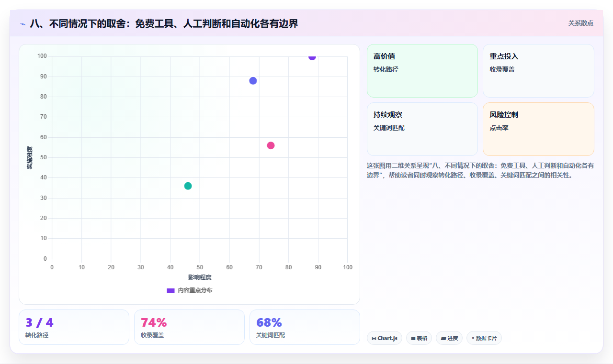Toggle the 内容重点分布 legend item
613x364 pixels.
point(189,290)
